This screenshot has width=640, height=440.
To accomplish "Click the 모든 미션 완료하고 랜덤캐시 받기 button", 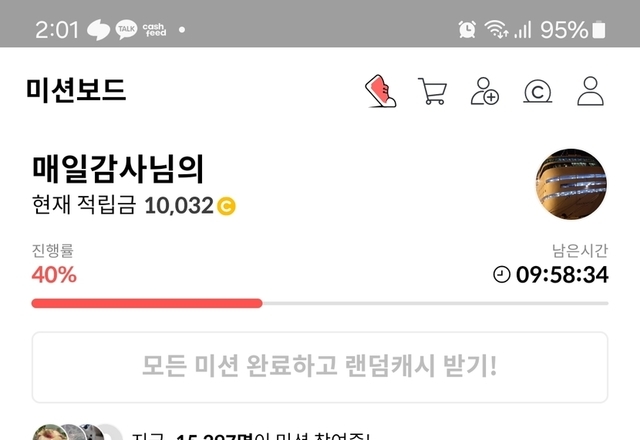I will tap(320, 367).
